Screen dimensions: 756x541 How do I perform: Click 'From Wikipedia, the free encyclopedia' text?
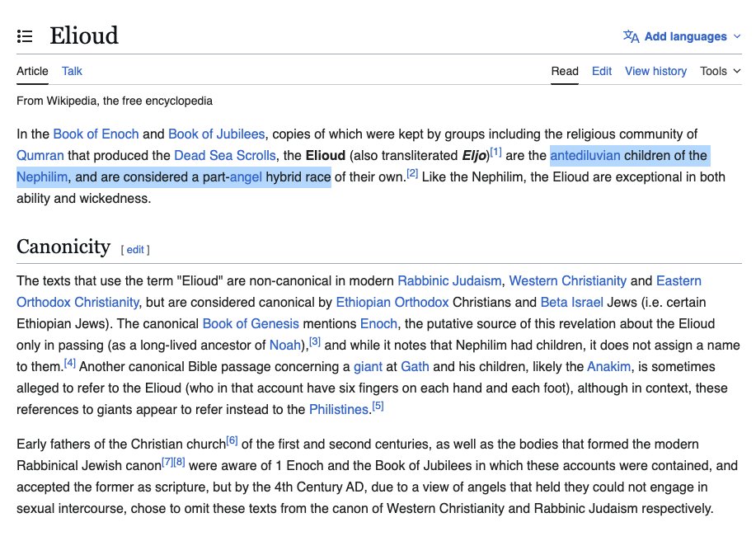[x=115, y=101]
